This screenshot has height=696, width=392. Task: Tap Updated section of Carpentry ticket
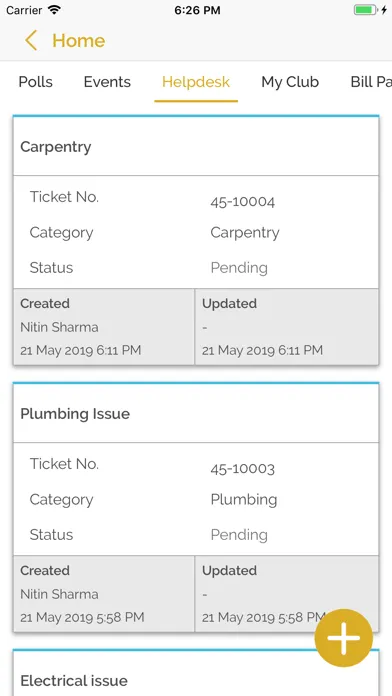coord(287,327)
